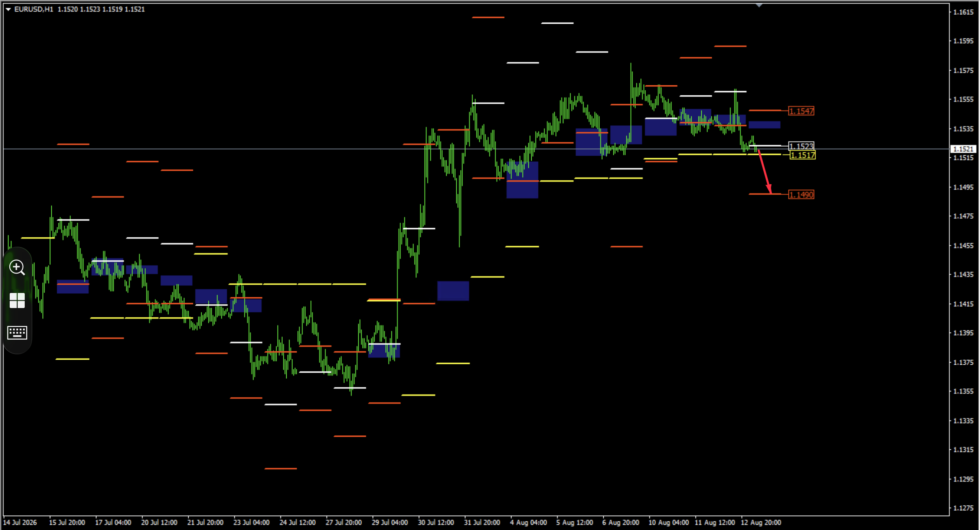This screenshot has height=530, width=980.
Task: Click the 1.1575 price axis value
Action: (x=963, y=71)
